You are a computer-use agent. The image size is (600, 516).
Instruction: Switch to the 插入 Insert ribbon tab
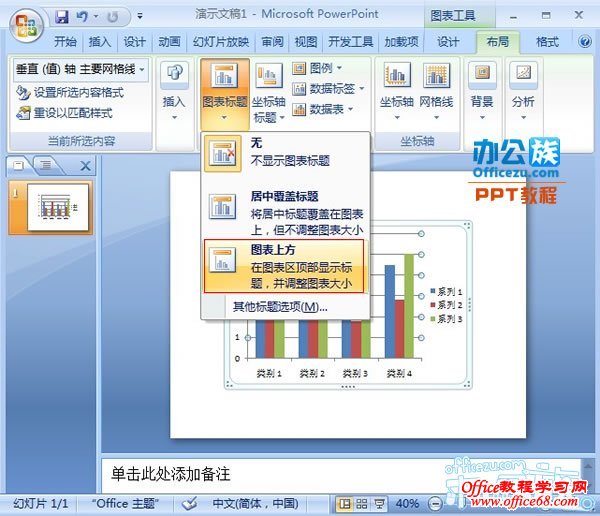(x=99, y=41)
